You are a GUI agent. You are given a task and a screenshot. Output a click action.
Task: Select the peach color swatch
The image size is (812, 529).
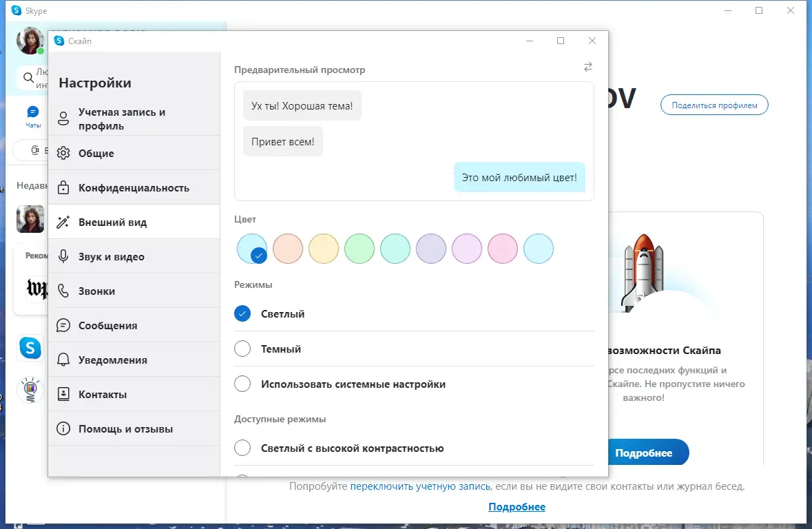pyautogui.click(x=288, y=249)
